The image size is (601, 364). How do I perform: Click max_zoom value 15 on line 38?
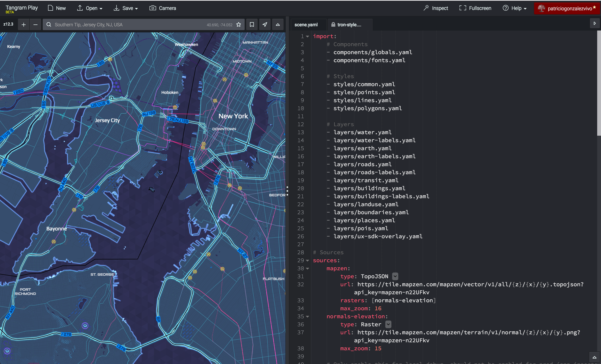click(x=378, y=348)
